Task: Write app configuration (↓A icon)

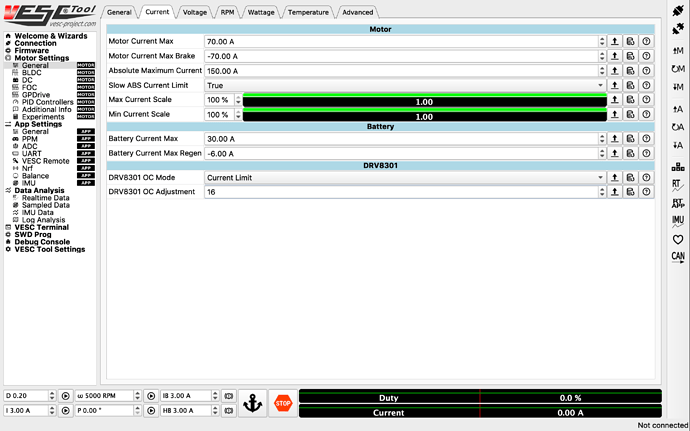Action: 678,145
